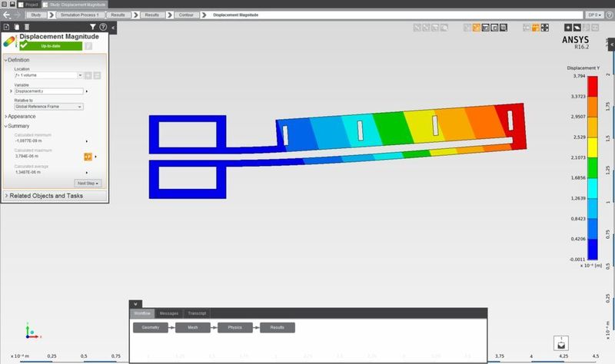The height and width of the screenshot is (364, 615).
Task: Click the orange flag icon beside calculated maximum
Action: [88, 157]
